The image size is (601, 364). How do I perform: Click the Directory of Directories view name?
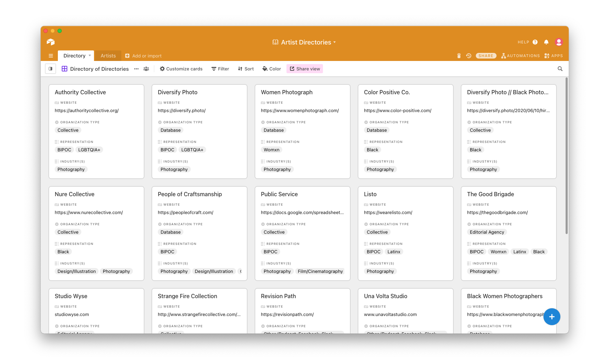click(99, 69)
